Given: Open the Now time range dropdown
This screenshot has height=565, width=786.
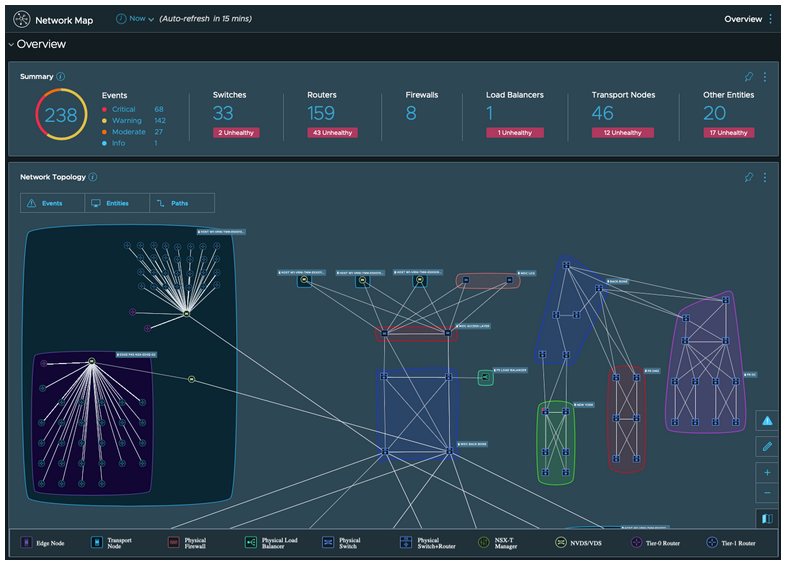Looking at the screenshot, I should [x=136, y=19].
